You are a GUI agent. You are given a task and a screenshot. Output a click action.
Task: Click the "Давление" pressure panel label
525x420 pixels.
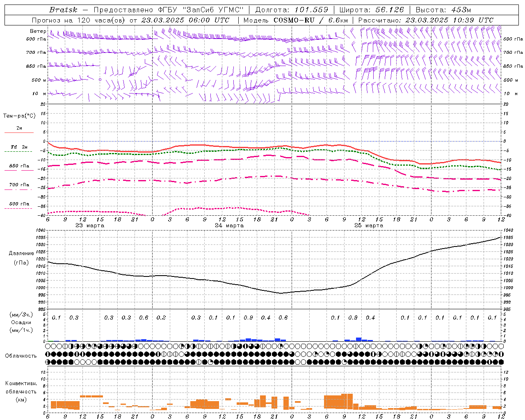pyautogui.click(x=21, y=253)
